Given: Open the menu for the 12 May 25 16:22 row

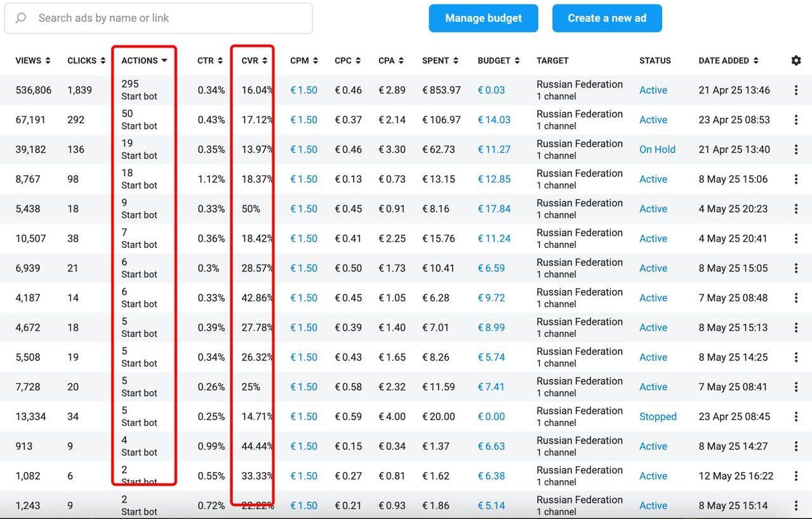Looking at the screenshot, I should tap(796, 476).
